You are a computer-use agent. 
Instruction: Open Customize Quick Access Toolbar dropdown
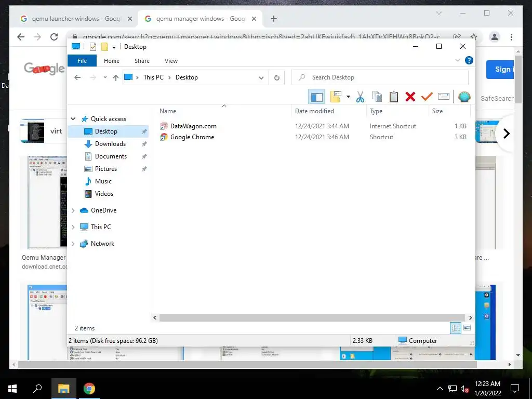pos(114,47)
